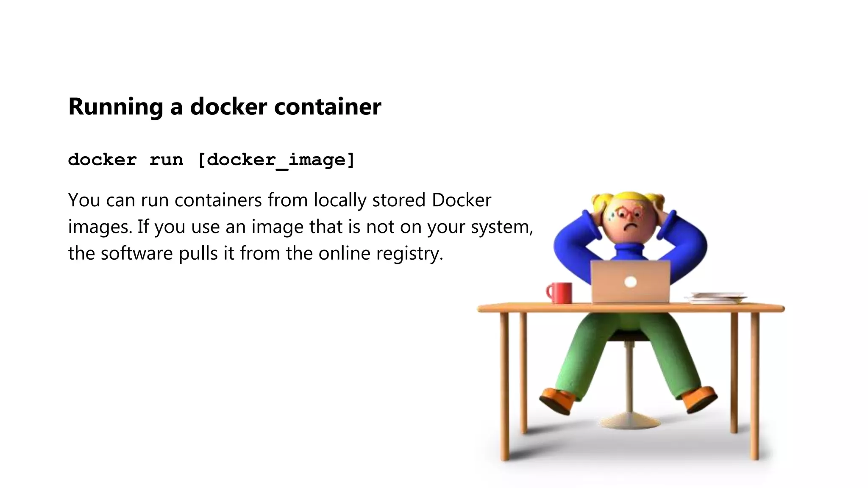Click the laptop lid

(x=630, y=282)
